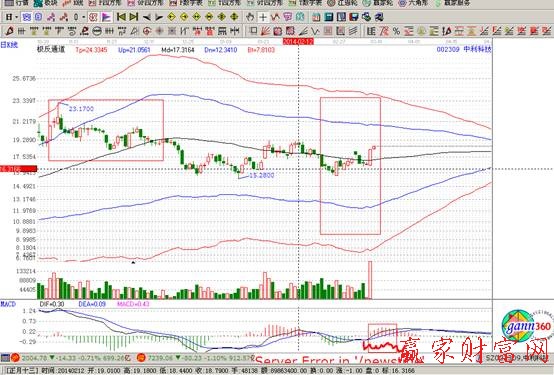Viewport: 554px width, 375px height.
Task: Click the percent sign tool icon
Action: tap(396, 31)
